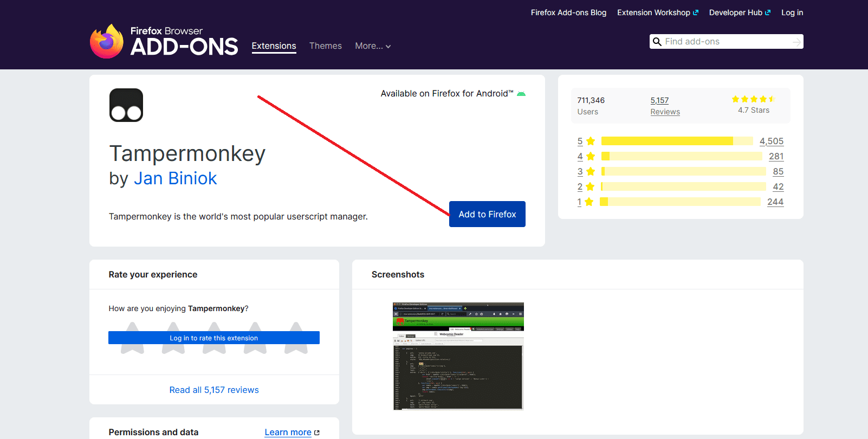Open the 244 one-star reviews count

point(775,202)
